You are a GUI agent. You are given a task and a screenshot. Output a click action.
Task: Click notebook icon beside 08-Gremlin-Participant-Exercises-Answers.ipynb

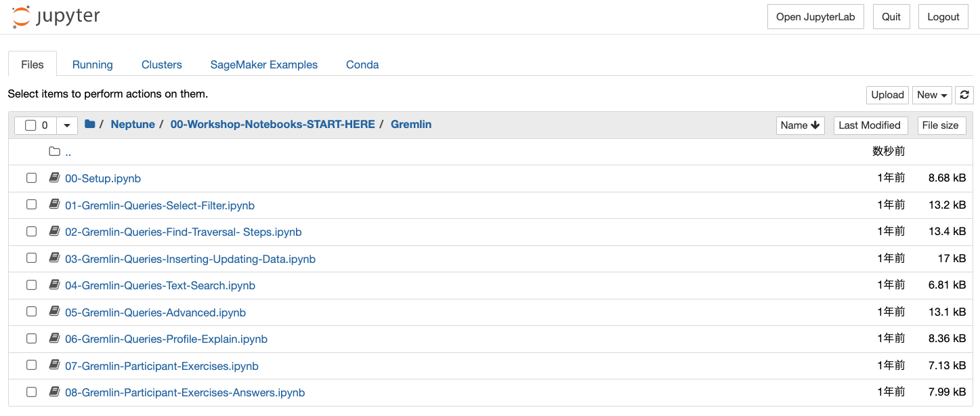click(55, 392)
